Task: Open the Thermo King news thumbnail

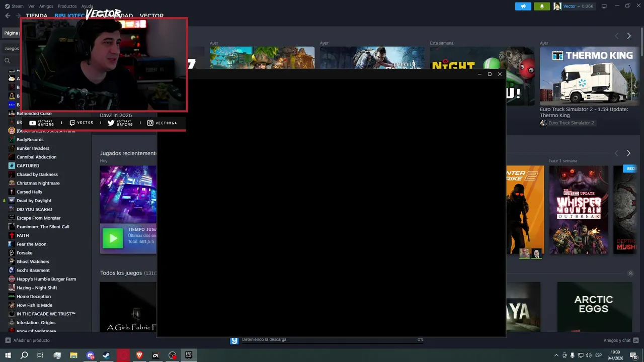Action: pos(589,75)
